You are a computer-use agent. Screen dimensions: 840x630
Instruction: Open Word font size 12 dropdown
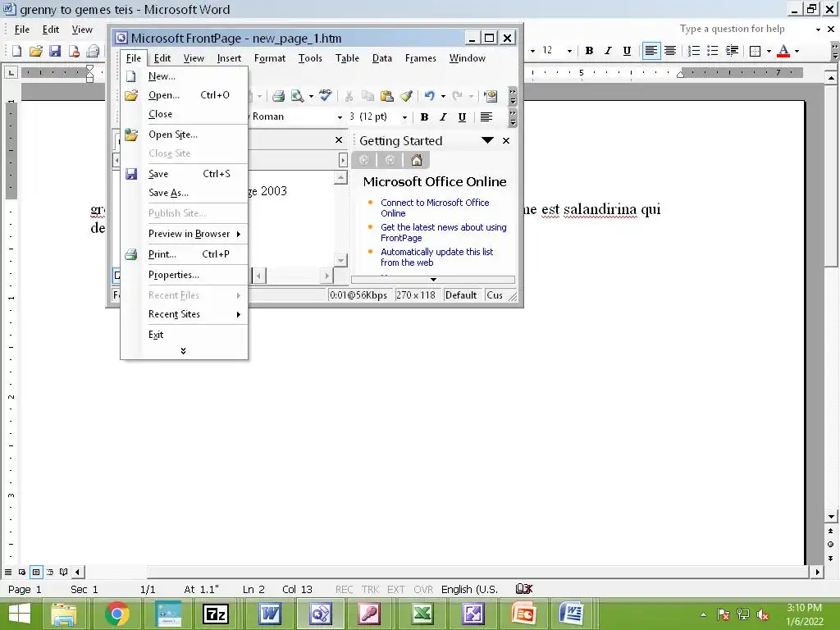point(569,51)
